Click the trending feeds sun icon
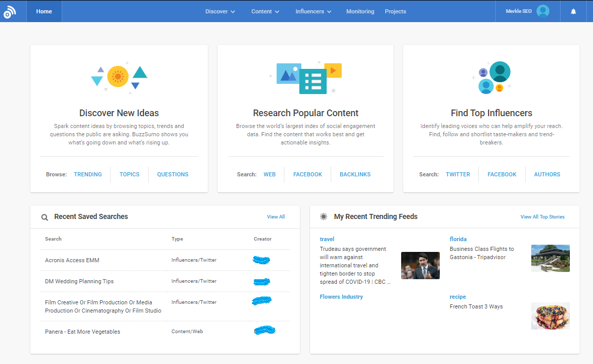This screenshot has width=593, height=364. click(x=324, y=217)
